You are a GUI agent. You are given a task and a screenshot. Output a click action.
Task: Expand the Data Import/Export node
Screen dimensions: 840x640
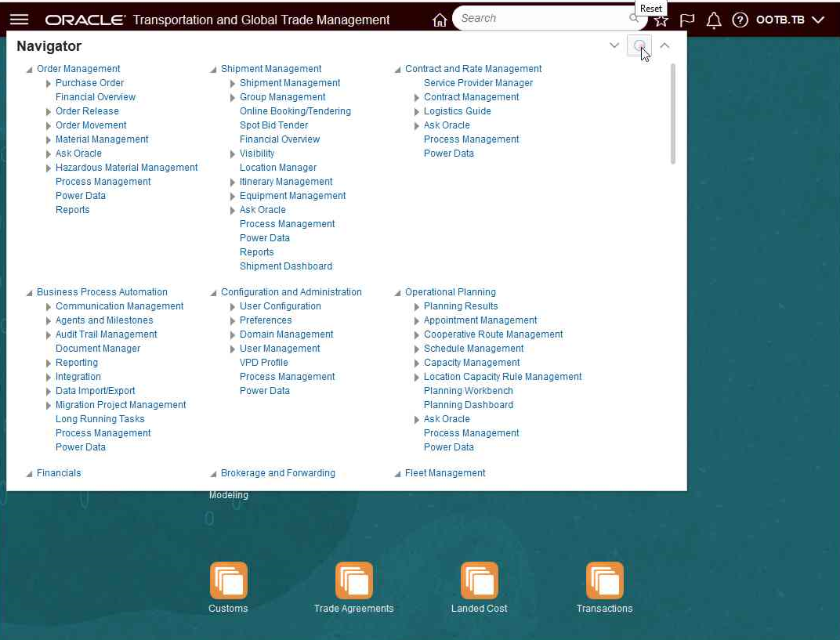49,392
